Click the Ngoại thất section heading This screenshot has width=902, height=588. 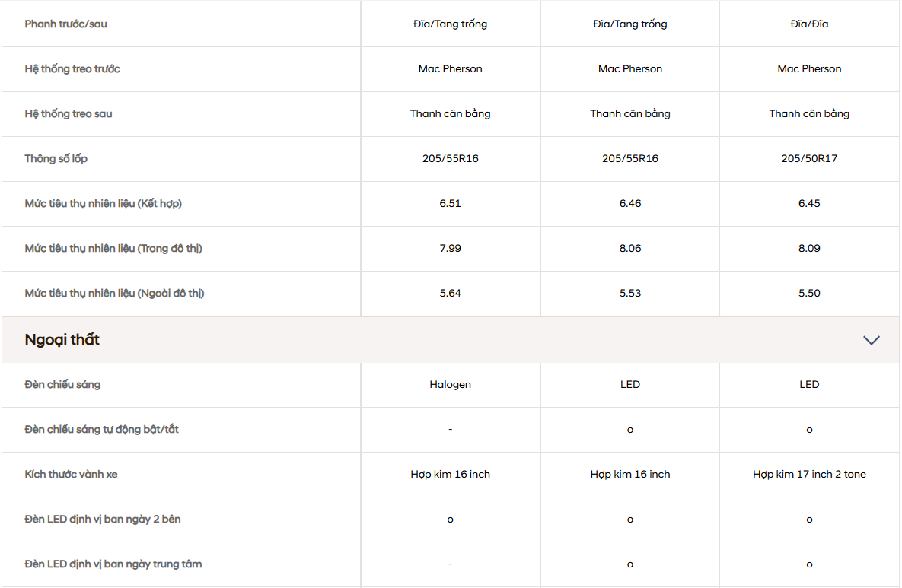(62, 340)
